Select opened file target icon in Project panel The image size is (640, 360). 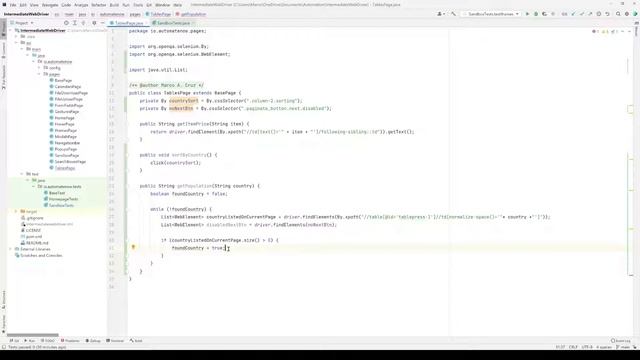click(x=66, y=23)
